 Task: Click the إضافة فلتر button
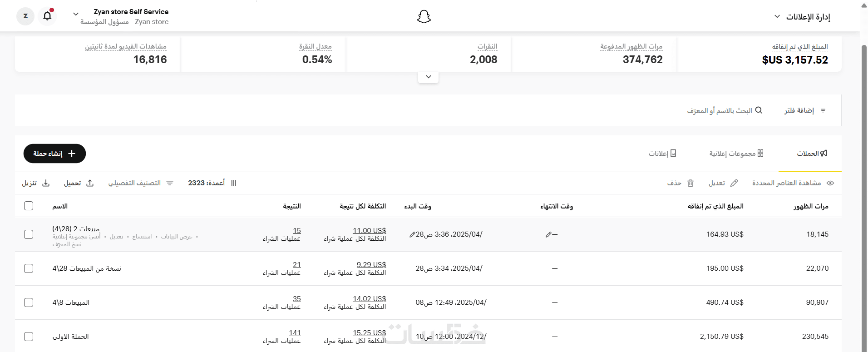click(804, 110)
